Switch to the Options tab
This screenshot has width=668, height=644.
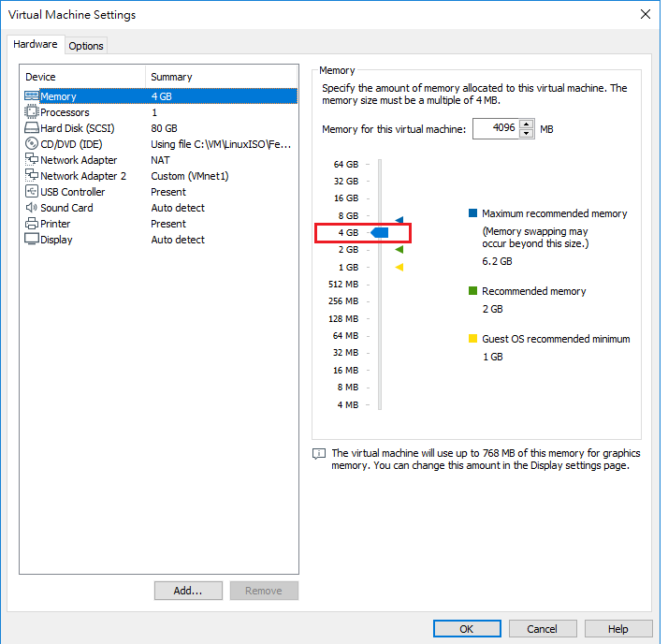pos(86,46)
